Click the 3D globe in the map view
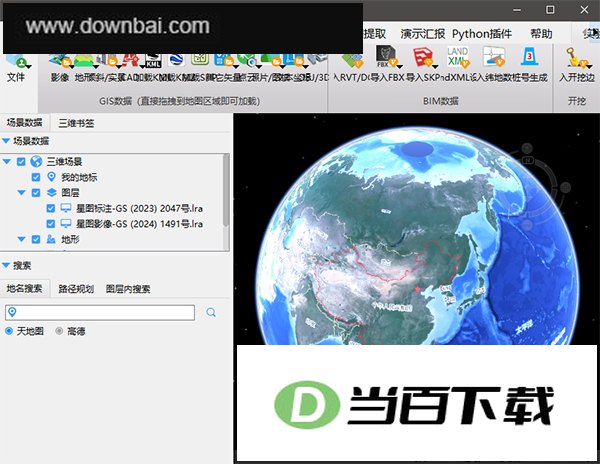 417,237
